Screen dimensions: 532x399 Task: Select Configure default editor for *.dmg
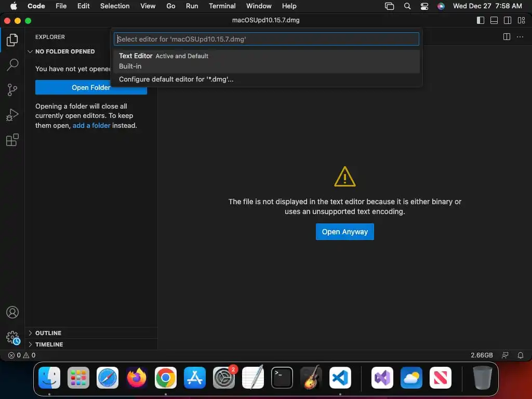coord(267,79)
